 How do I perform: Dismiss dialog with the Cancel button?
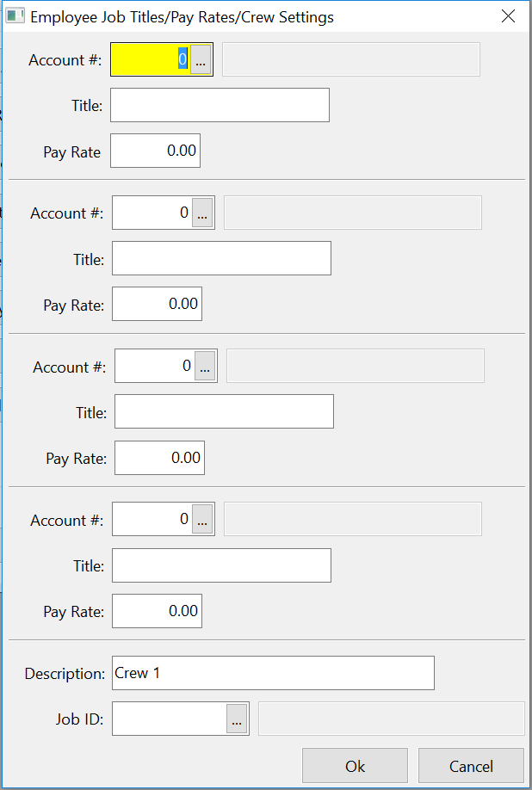[x=471, y=766]
